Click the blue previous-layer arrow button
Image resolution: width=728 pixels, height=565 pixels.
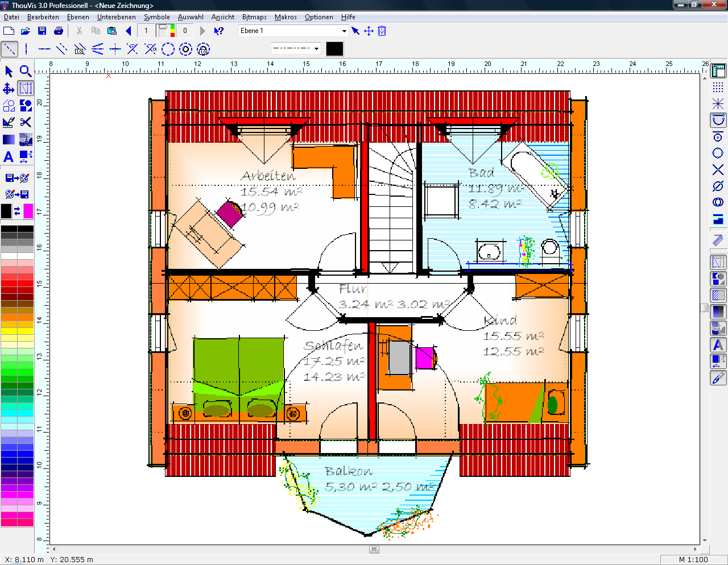coord(129,31)
